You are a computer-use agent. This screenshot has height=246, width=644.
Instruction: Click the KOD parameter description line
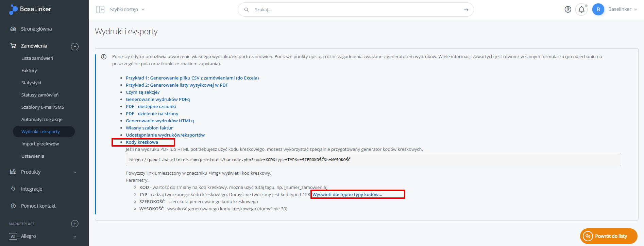(x=233, y=187)
